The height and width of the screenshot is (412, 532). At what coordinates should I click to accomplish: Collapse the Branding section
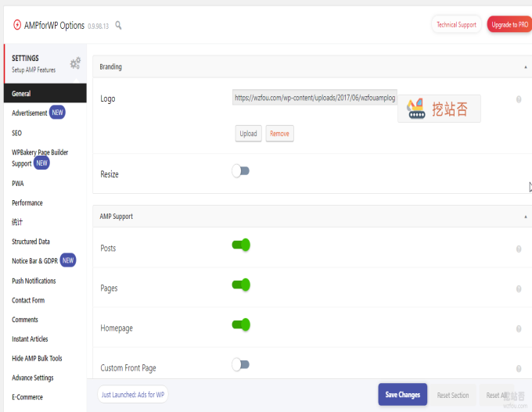[x=526, y=67]
